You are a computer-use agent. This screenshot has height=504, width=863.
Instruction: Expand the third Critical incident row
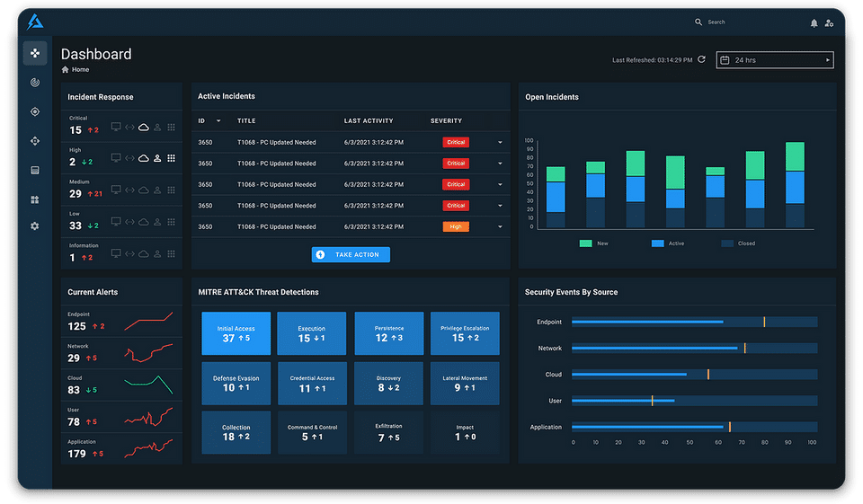pyautogui.click(x=500, y=185)
